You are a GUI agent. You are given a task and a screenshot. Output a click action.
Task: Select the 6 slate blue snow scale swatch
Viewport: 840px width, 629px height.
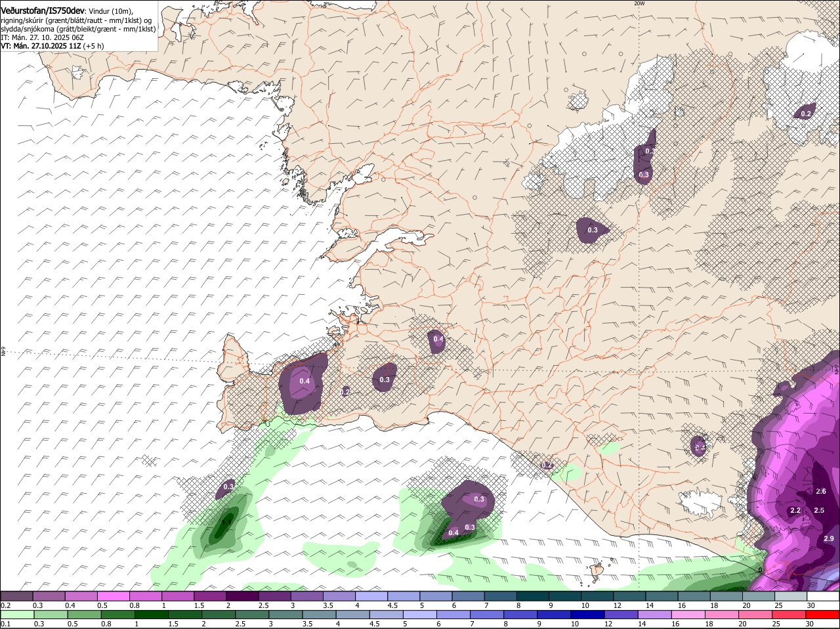(x=468, y=596)
